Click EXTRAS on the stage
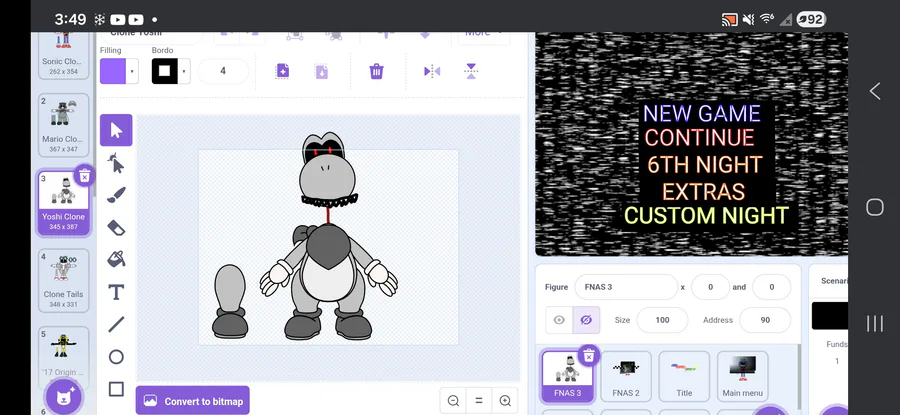The image size is (900, 415). click(703, 191)
